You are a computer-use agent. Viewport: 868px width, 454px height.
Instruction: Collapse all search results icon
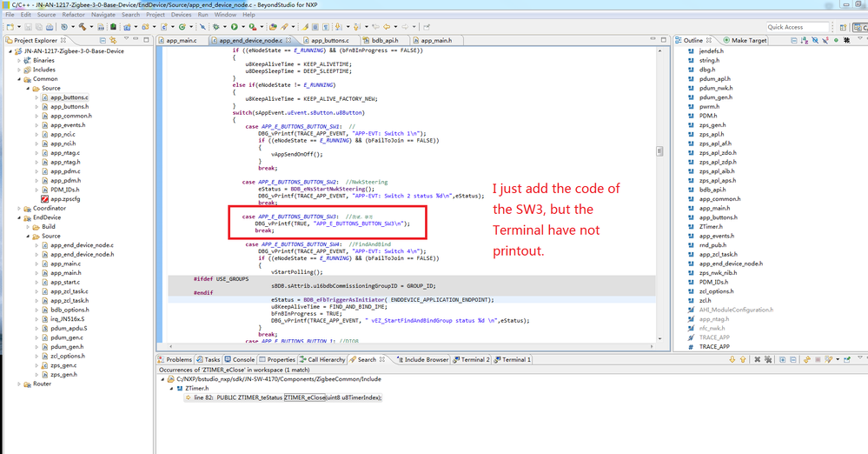tap(793, 360)
